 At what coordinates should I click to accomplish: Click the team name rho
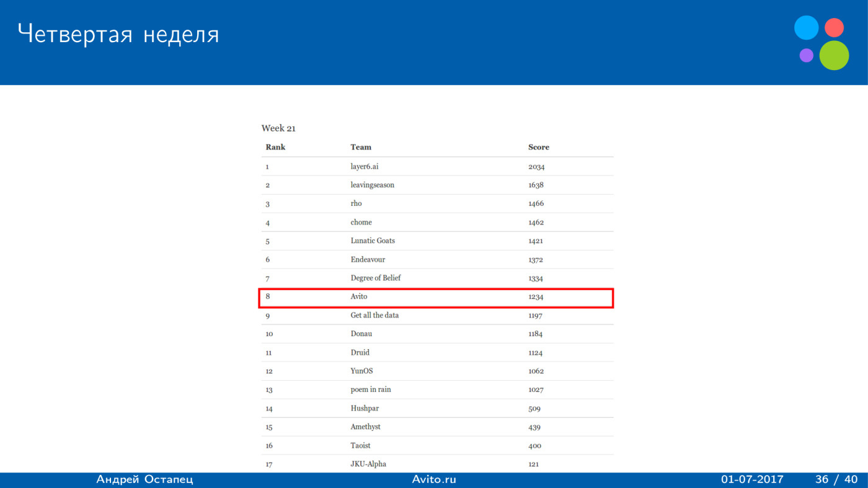pyautogui.click(x=356, y=203)
